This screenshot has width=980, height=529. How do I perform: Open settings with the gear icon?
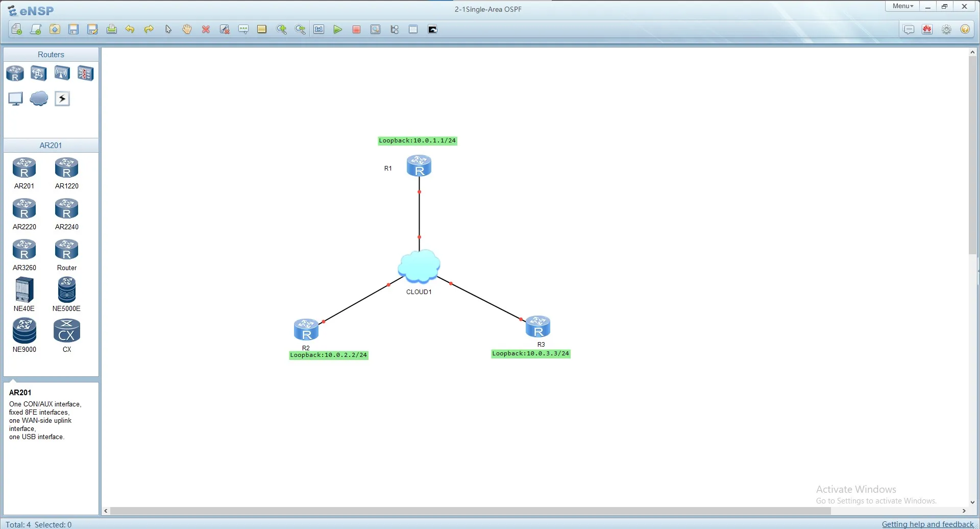point(946,30)
